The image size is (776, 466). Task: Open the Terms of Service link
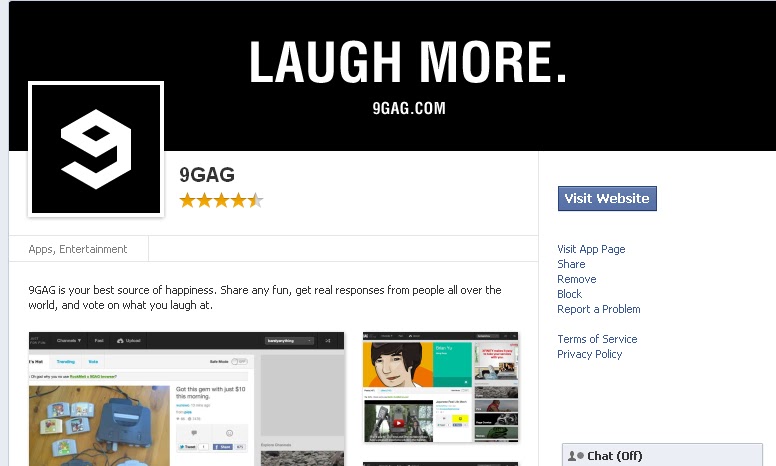(597, 339)
